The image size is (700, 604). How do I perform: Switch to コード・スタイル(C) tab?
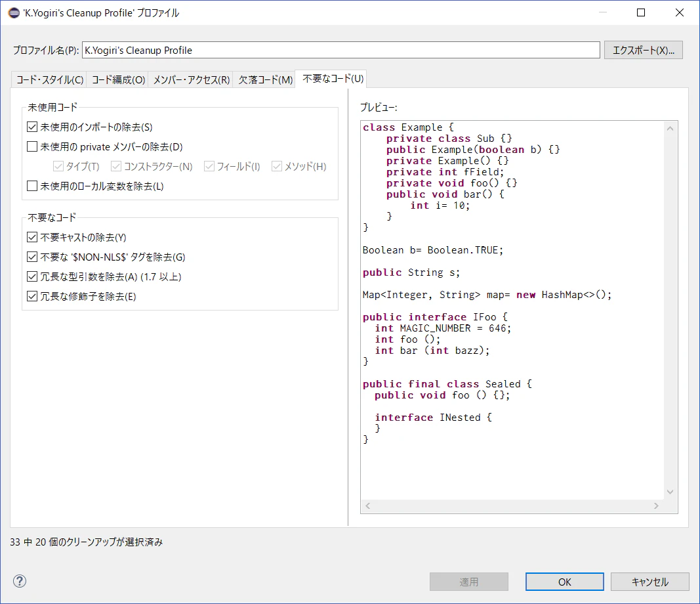pos(50,79)
